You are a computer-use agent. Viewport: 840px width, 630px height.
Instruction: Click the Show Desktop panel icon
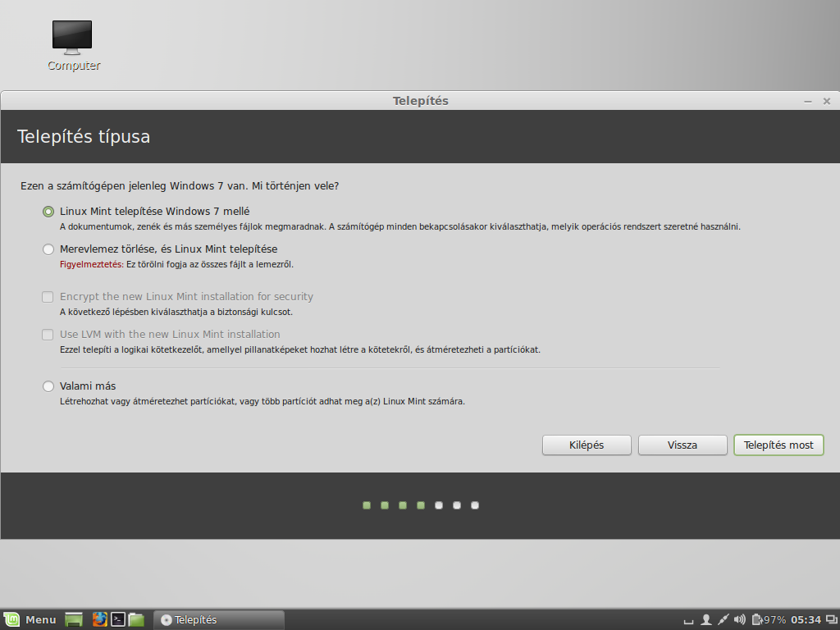point(74,620)
